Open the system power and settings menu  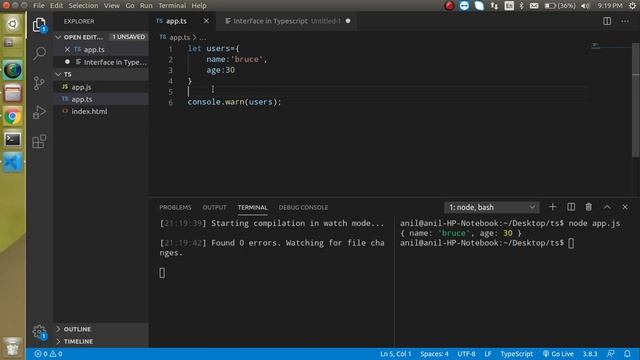632,6
